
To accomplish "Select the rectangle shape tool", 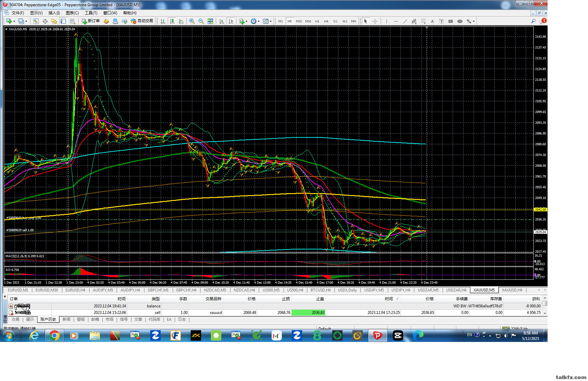I will click(450, 21).
